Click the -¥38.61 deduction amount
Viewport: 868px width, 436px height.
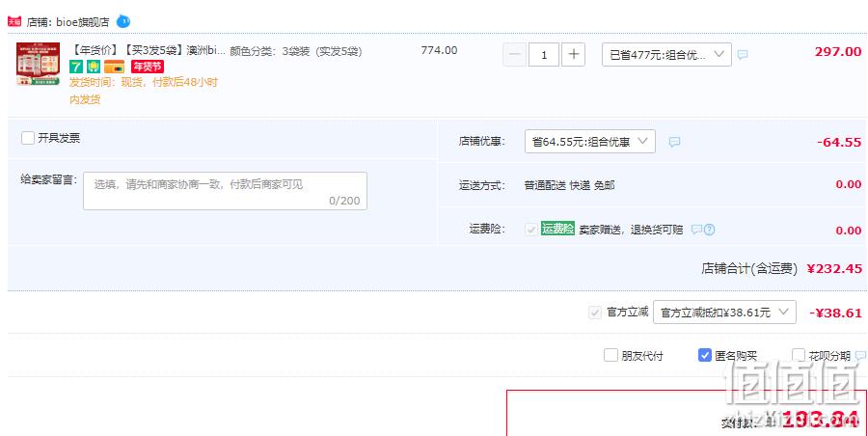click(835, 313)
